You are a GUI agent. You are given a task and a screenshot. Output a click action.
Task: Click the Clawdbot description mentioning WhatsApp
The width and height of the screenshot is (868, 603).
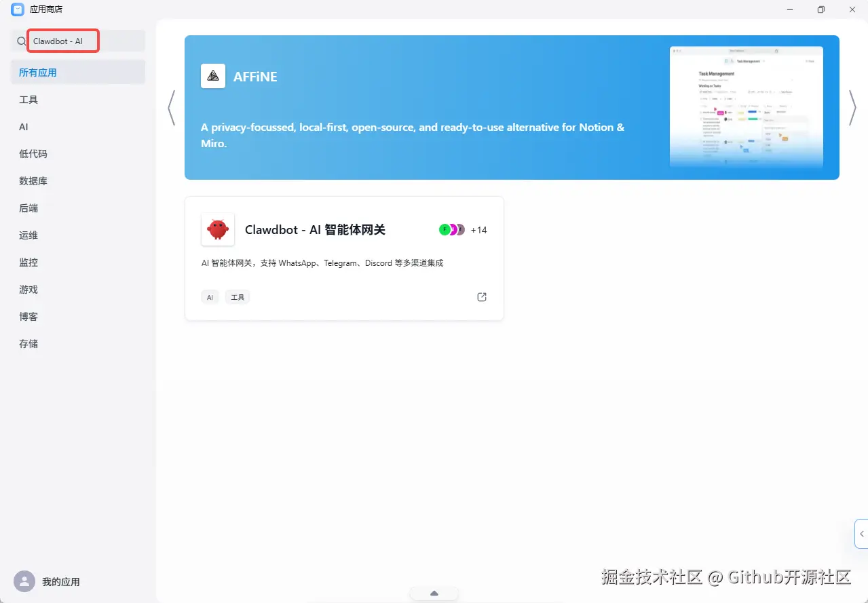tap(322, 262)
